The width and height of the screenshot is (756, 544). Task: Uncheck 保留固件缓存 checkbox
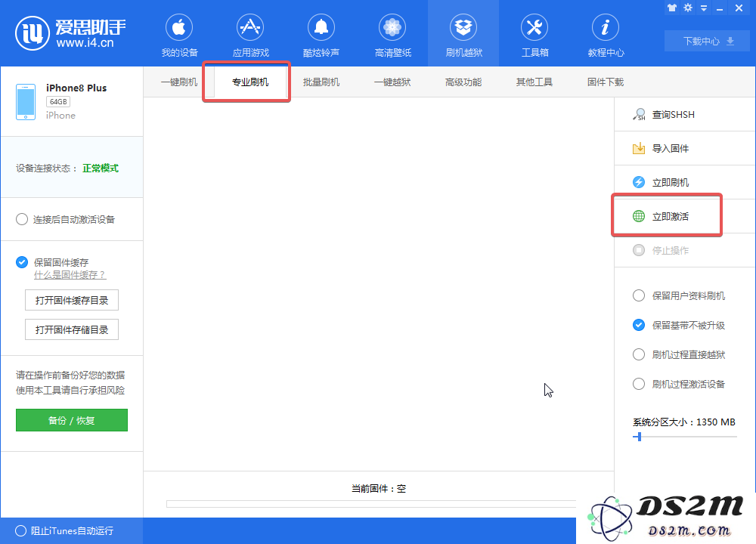22,262
